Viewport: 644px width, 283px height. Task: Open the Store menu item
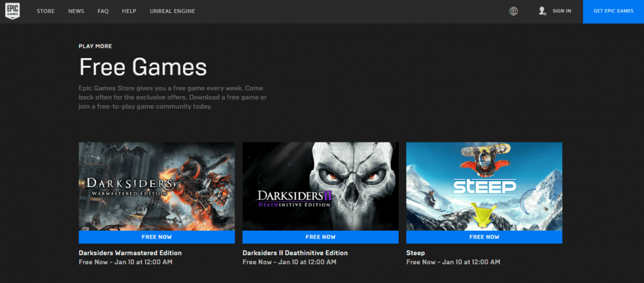point(46,11)
